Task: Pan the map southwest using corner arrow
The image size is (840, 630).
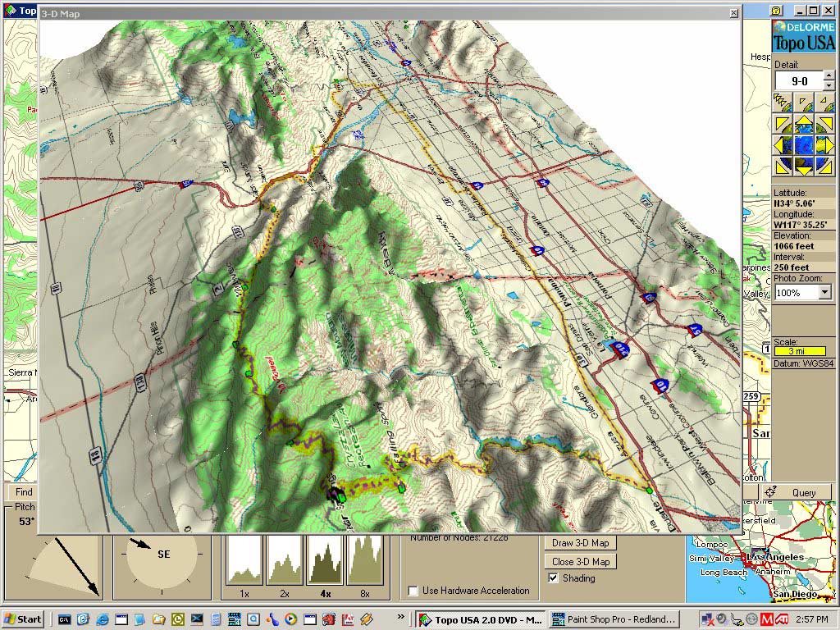Action: pos(782,167)
